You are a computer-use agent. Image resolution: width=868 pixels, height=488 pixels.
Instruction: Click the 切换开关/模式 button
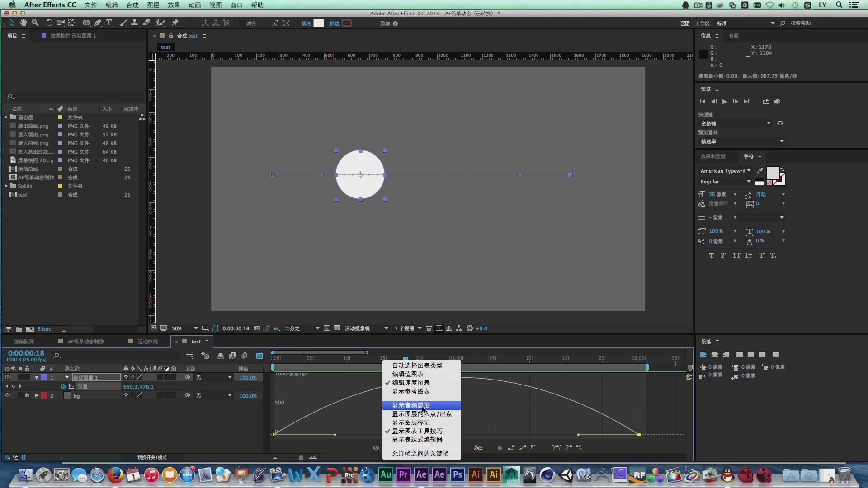coord(152,457)
